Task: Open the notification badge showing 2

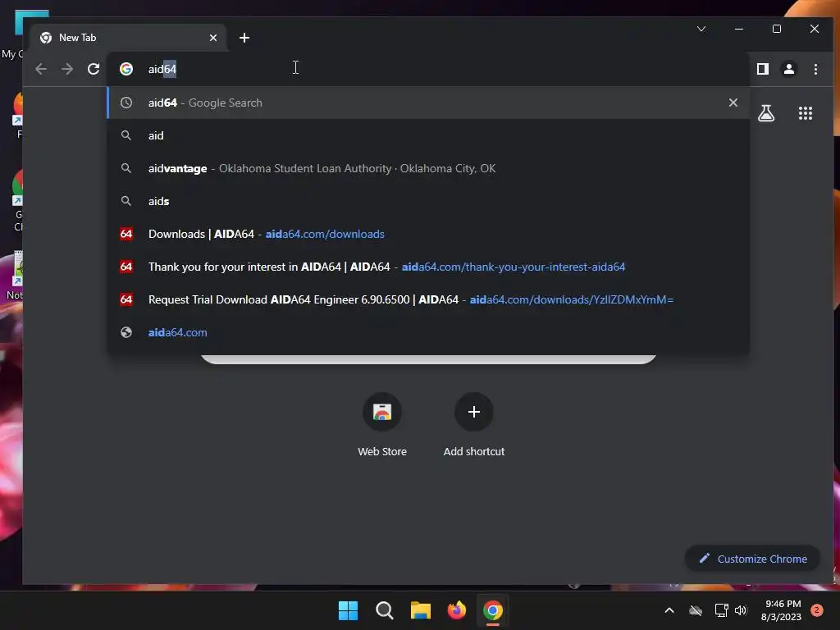Action: [x=817, y=610]
